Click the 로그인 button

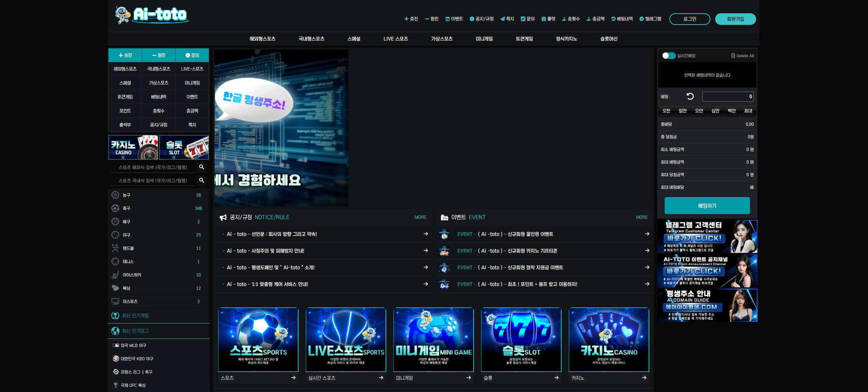[690, 19]
